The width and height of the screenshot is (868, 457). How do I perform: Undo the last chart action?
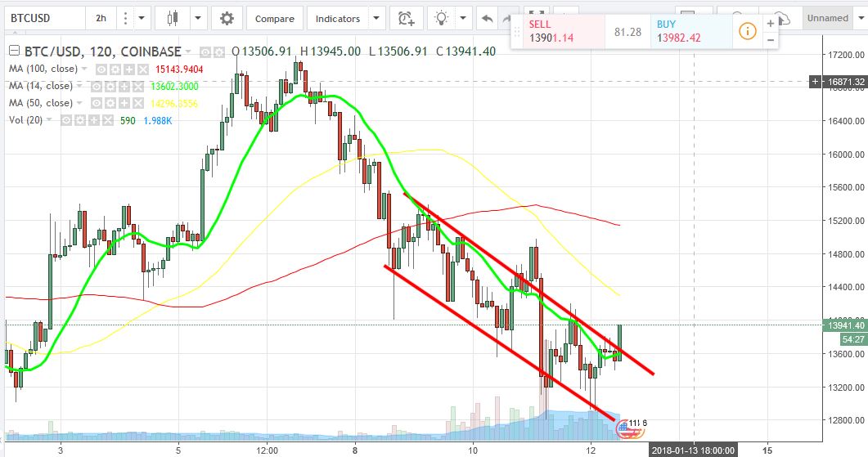click(x=487, y=19)
